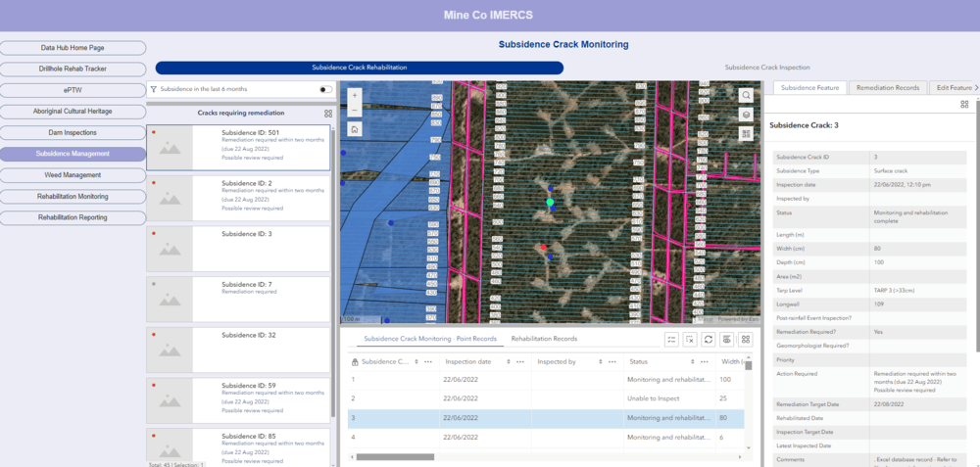Open the map search tool
The image size is (980, 467).
coord(746,95)
